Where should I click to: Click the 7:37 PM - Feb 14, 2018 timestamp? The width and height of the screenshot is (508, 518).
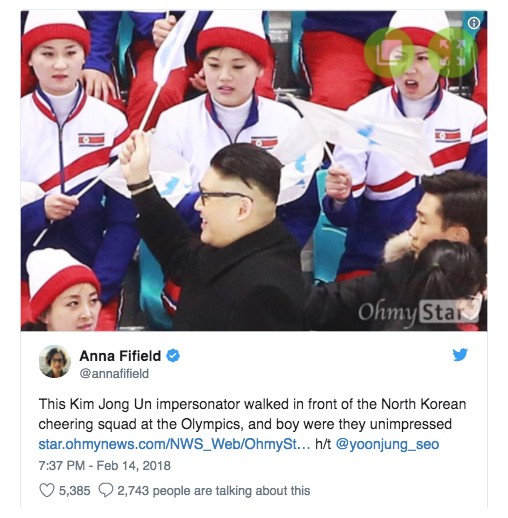click(x=104, y=465)
